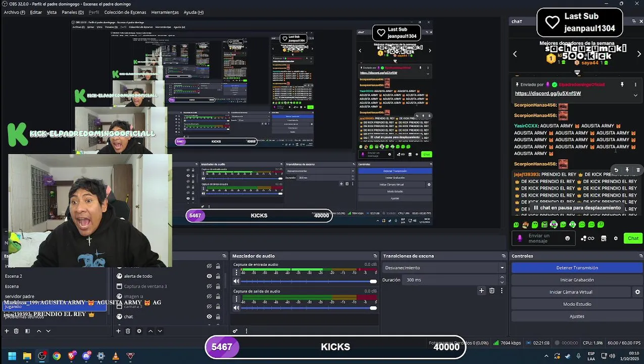Viewport: 644px width, 364px height.
Task: Toggle visibility of camara 3 source
Action: [x=209, y=306]
